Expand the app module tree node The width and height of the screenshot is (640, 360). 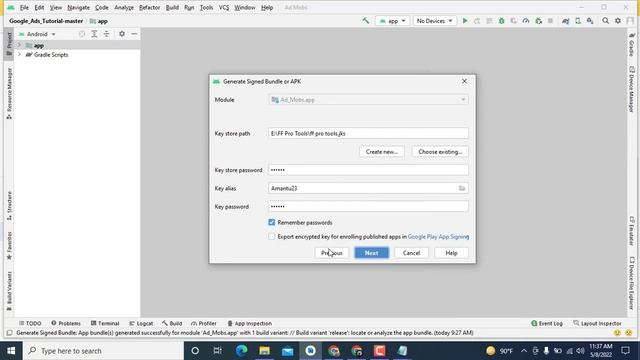tap(19, 45)
